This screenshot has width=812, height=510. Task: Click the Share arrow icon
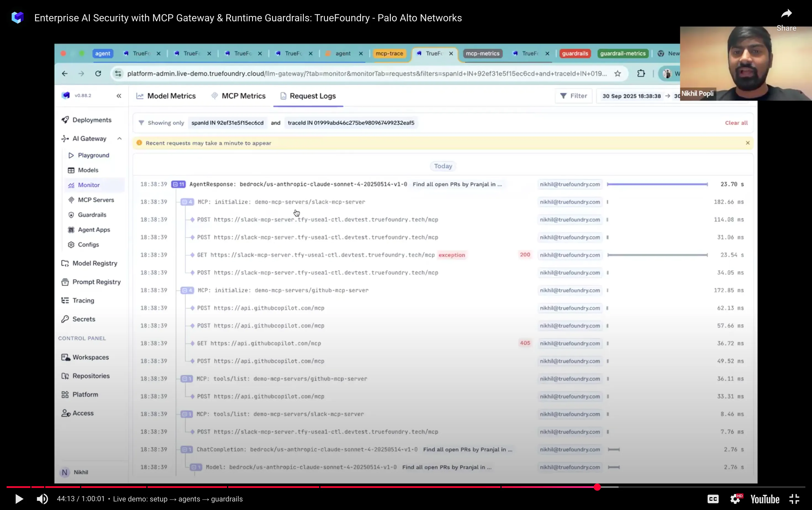pos(786,14)
